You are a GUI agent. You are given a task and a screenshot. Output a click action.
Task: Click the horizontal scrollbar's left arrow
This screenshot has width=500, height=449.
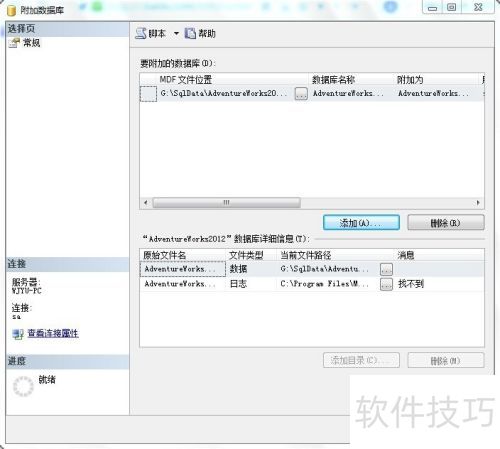(146, 202)
